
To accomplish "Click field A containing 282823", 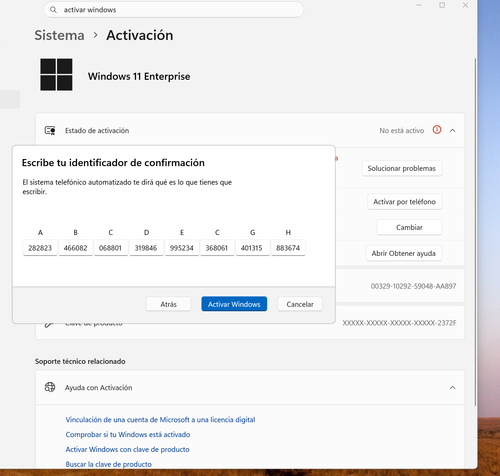I will pos(40,248).
